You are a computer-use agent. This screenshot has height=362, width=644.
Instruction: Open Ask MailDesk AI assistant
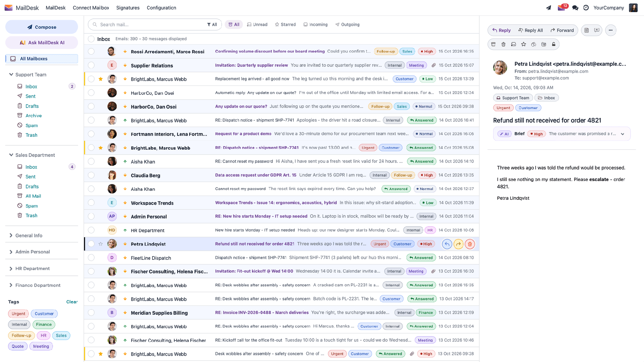point(42,43)
